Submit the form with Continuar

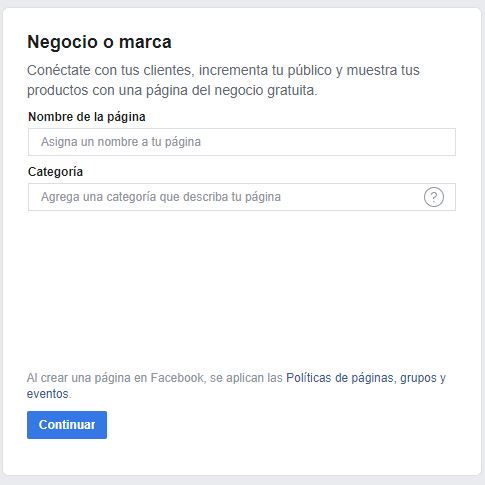click(67, 425)
